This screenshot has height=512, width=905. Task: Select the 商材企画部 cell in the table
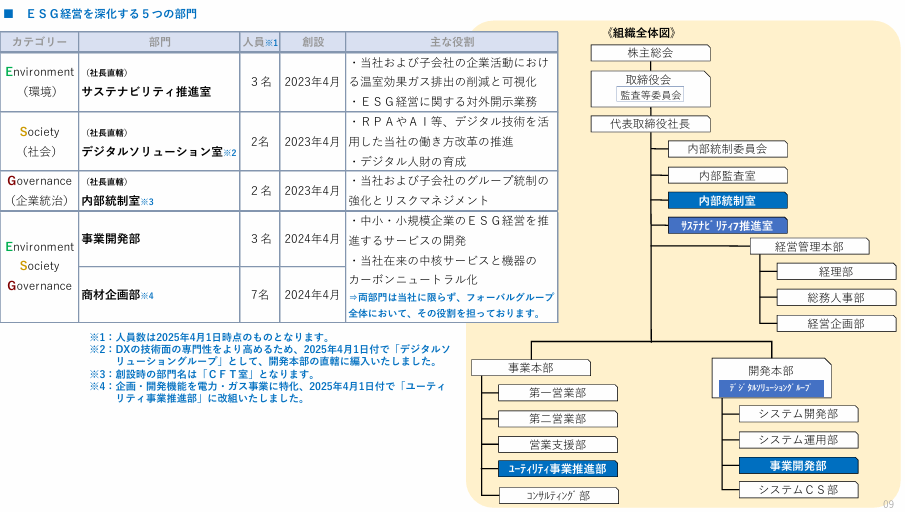point(118,295)
